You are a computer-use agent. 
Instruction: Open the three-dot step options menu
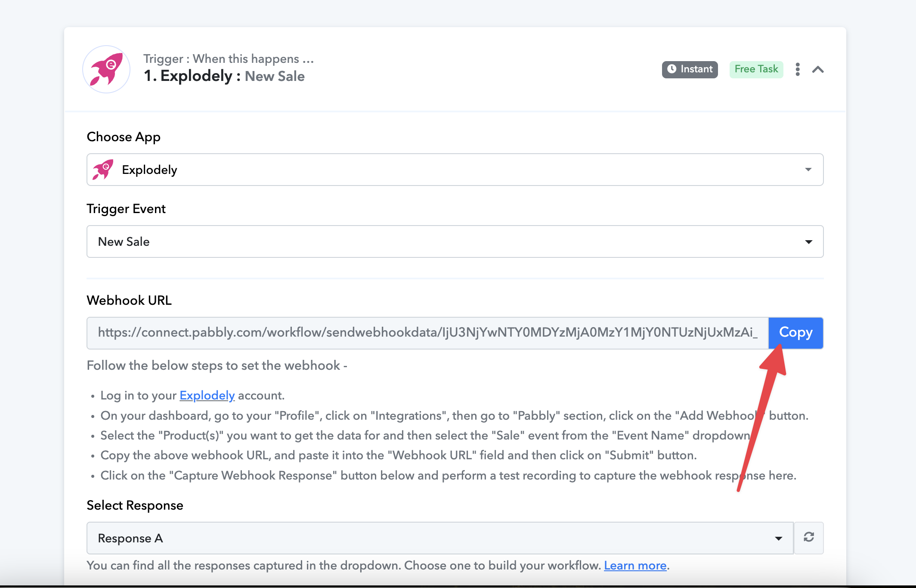click(798, 69)
